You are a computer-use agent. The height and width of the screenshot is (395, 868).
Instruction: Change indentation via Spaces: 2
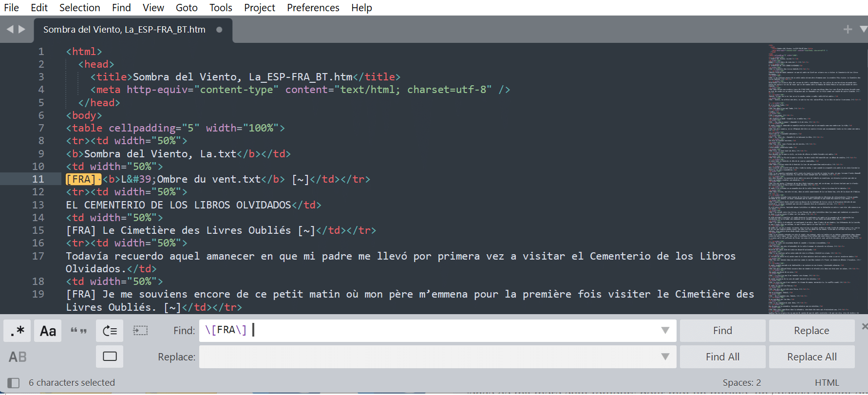pos(741,383)
